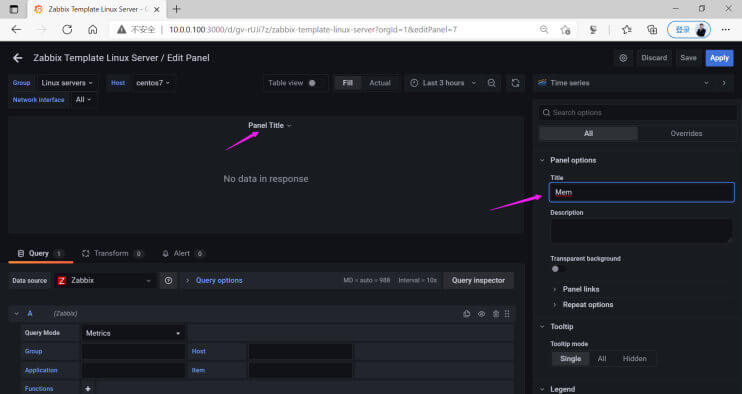The width and height of the screenshot is (742, 394).
Task: Select the Overrides tab
Action: point(686,133)
